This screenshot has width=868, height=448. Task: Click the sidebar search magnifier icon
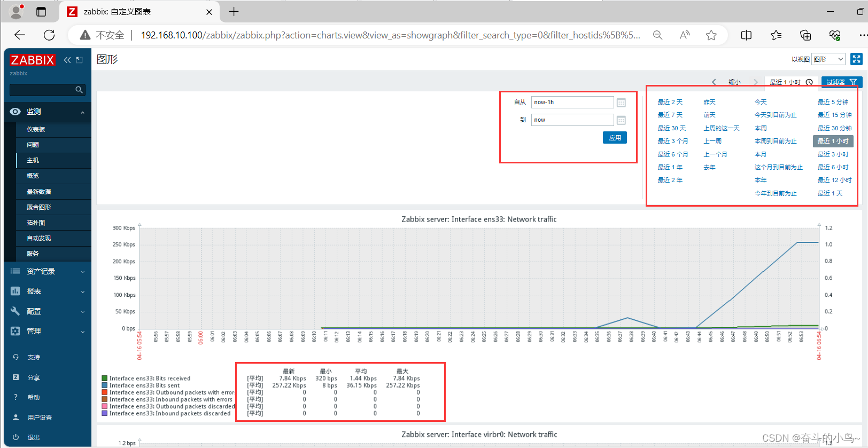(79, 90)
